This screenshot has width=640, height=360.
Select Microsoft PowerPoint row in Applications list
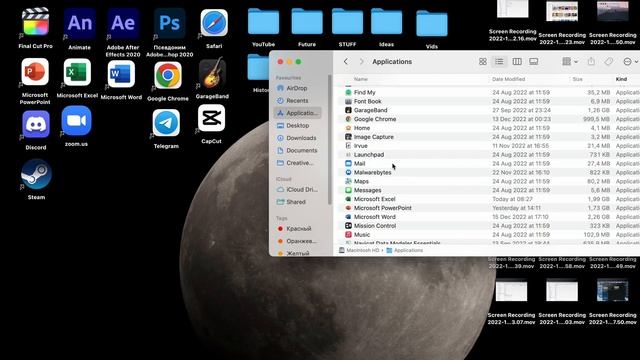point(489,208)
